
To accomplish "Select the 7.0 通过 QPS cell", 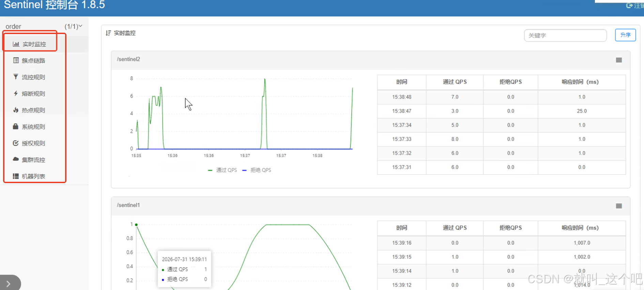I will click(455, 97).
